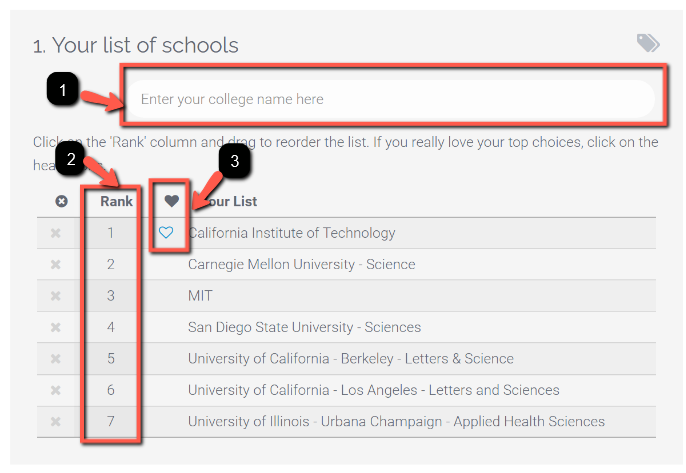Click the Carnegie Mellon University - Science entry
Screen dimensions: 686x473
tap(301, 265)
